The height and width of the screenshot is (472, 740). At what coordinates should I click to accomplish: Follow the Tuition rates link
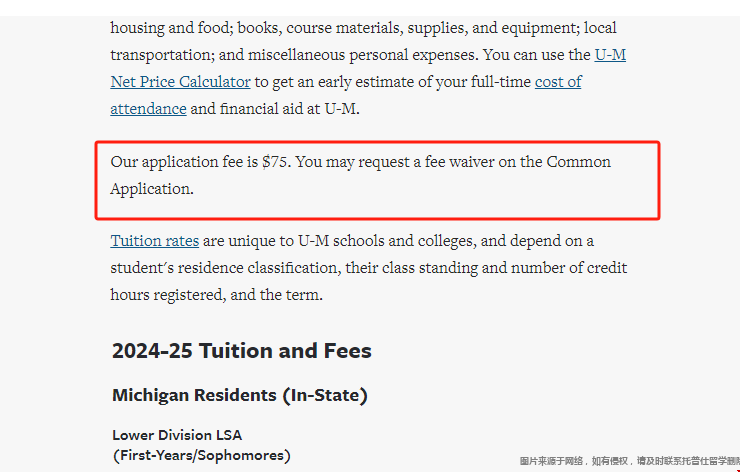[x=155, y=241]
